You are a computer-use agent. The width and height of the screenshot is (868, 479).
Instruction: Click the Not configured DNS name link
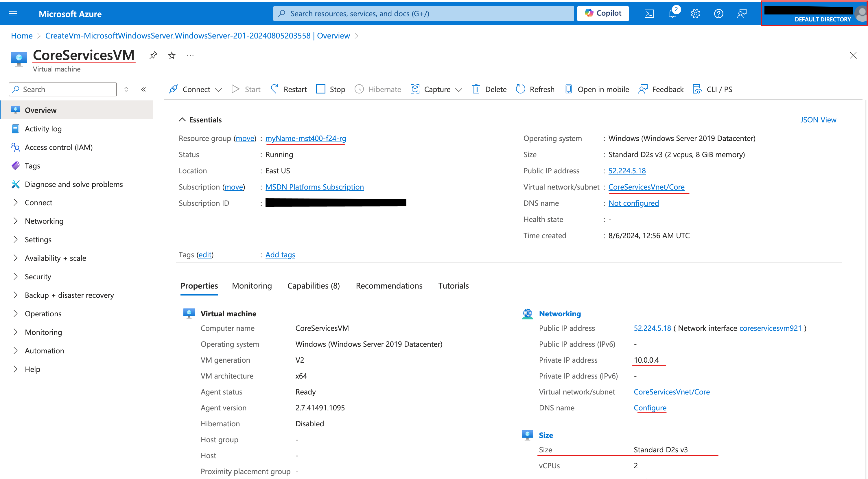pyautogui.click(x=633, y=203)
